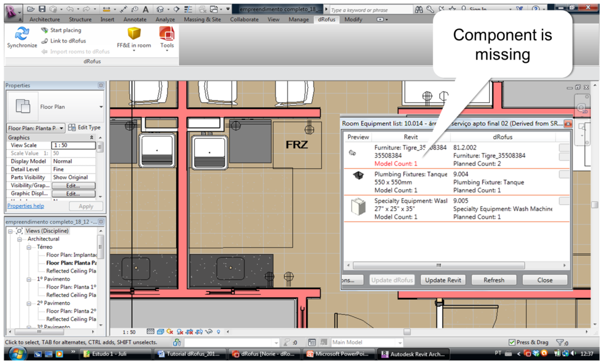Click Link to dRofus tool
Viewport: 603px width, 364px height.
(x=63, y=41)
